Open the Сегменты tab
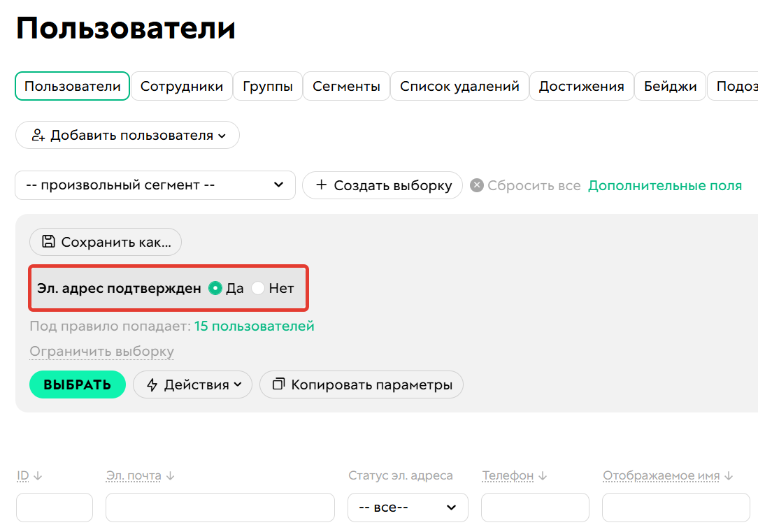The width and height of the screenshot is (758, 532). click(x=346, y=86)
